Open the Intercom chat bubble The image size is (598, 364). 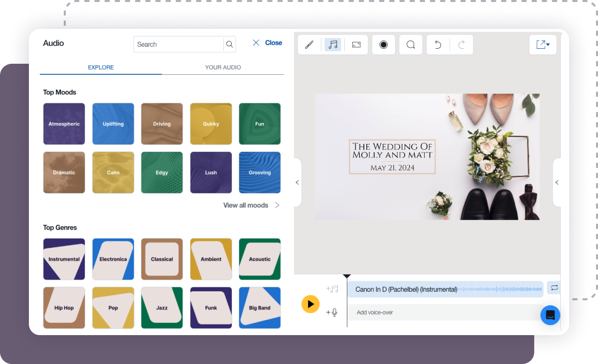[550, 315]
